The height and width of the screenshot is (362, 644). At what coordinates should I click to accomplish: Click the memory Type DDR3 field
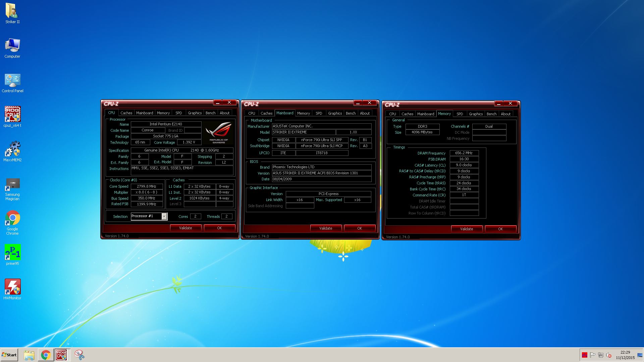point(422,126)
